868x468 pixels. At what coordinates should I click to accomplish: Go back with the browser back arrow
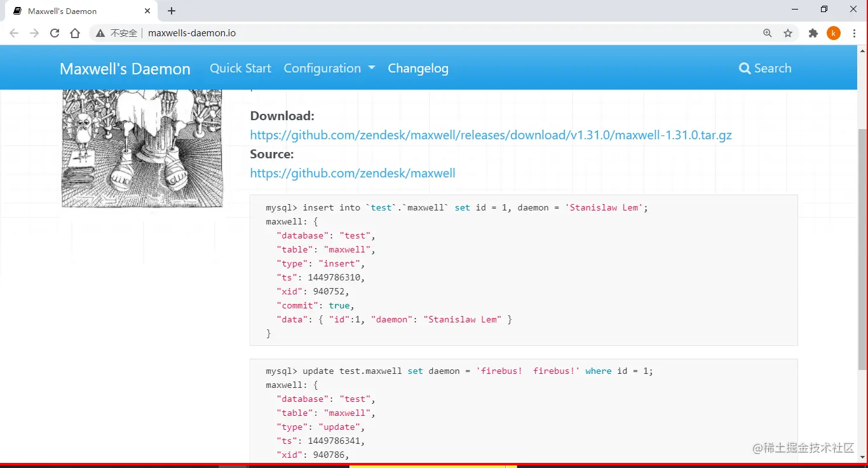(x=14, y=33)
